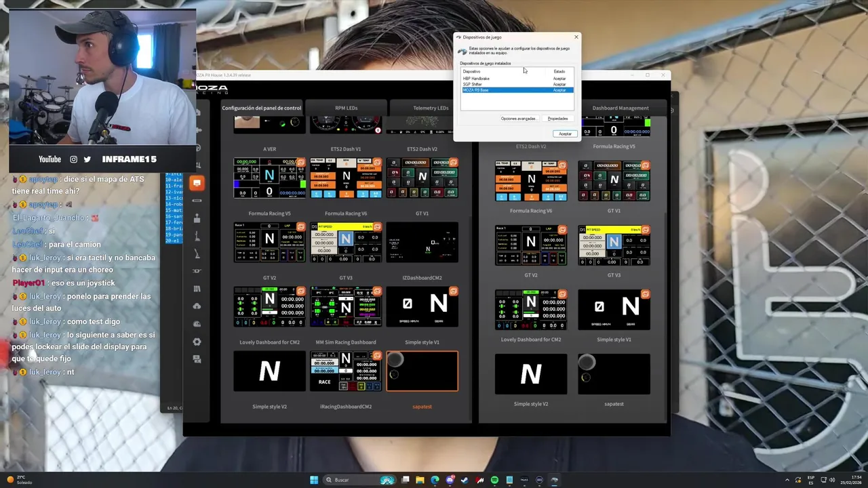
Task: Click the save disk icon at bottom of MOZA sidebar
Action: pyautogui.click(x=197, y=359)
